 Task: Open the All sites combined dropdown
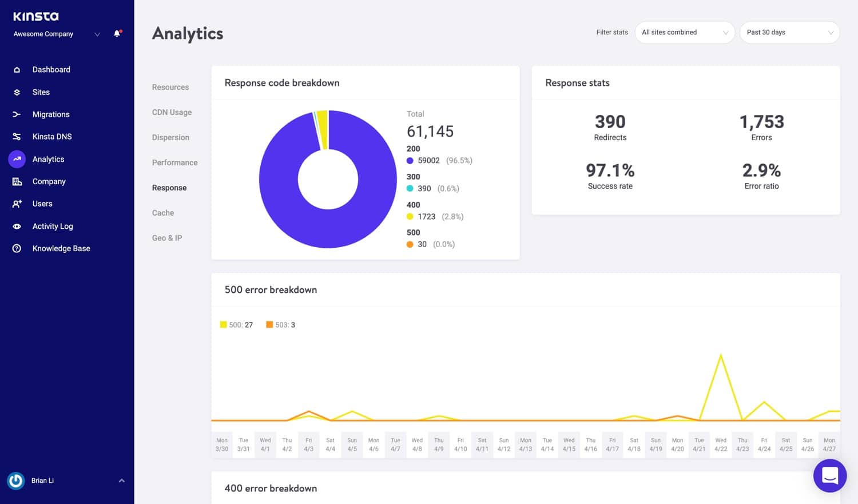point(684,33)
